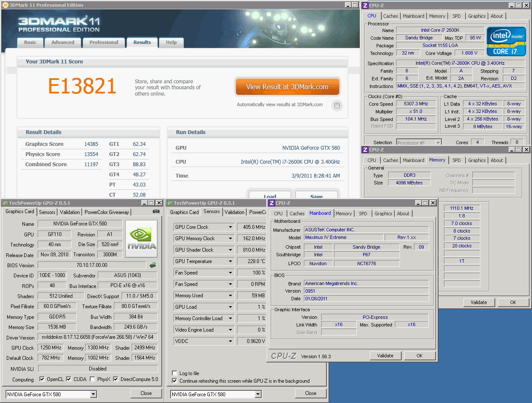The image size is (532, 403).
Task: Click the Physics Score value 13554
Action: (x=91, y=154)
